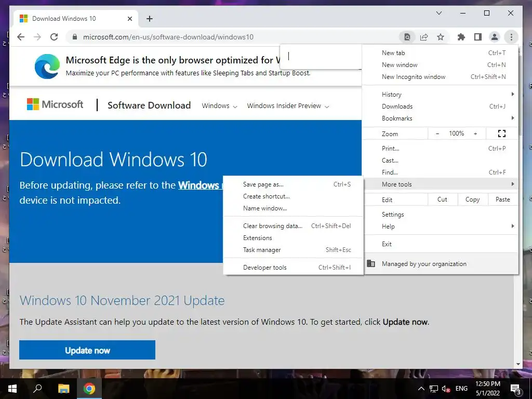Viewport: 532px width, 399px height.
Task: Open the Windows dropdown in site navigation
Action: (x=219, y=106)
